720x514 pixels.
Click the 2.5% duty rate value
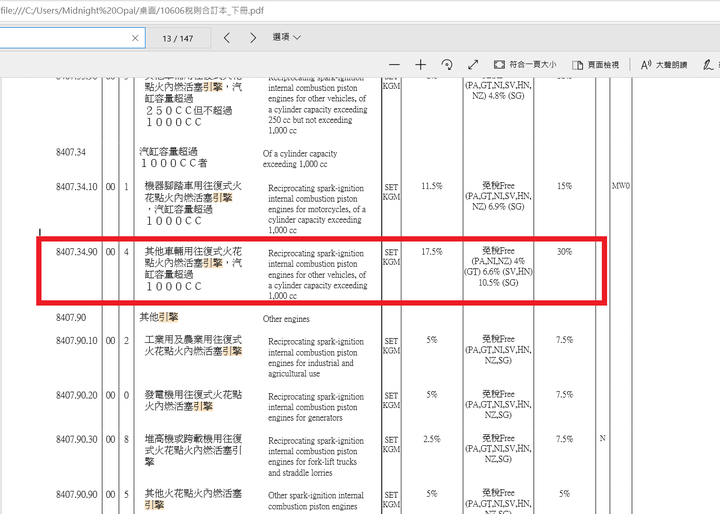pyautogui.click(x=432, y=439)
